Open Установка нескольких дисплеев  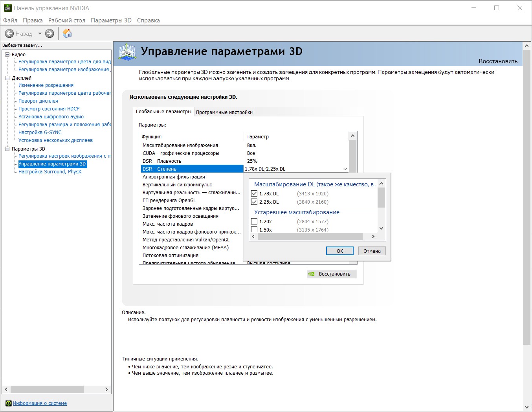(55, 140)
